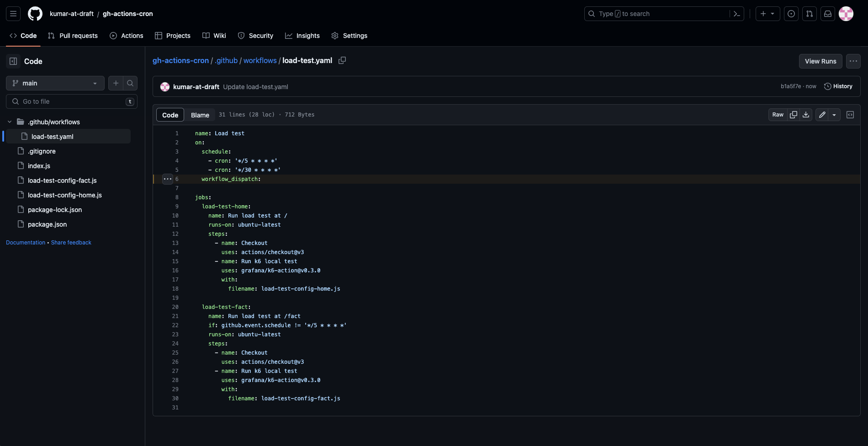The image size is (868, 446).
Task: Switch to Blame view
Action: click(x=200, y=115)
